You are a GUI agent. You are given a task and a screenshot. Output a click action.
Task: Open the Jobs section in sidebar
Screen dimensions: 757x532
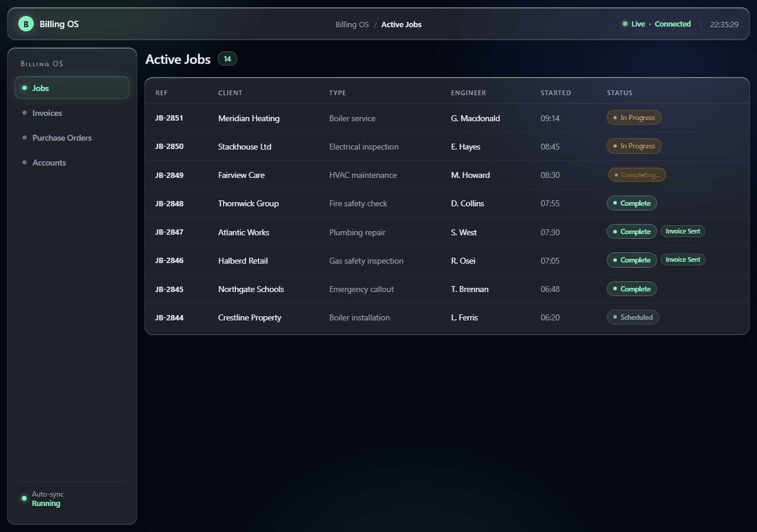pos(72,87)
